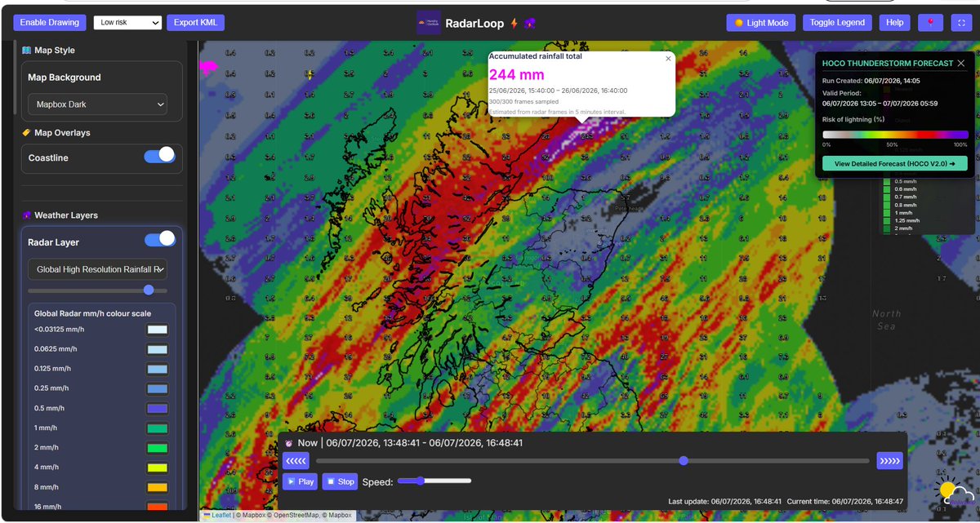Screen dimensions: 980x523
Task: Toggle the Radar Layer switch
Action: click(x=160, y=239)
